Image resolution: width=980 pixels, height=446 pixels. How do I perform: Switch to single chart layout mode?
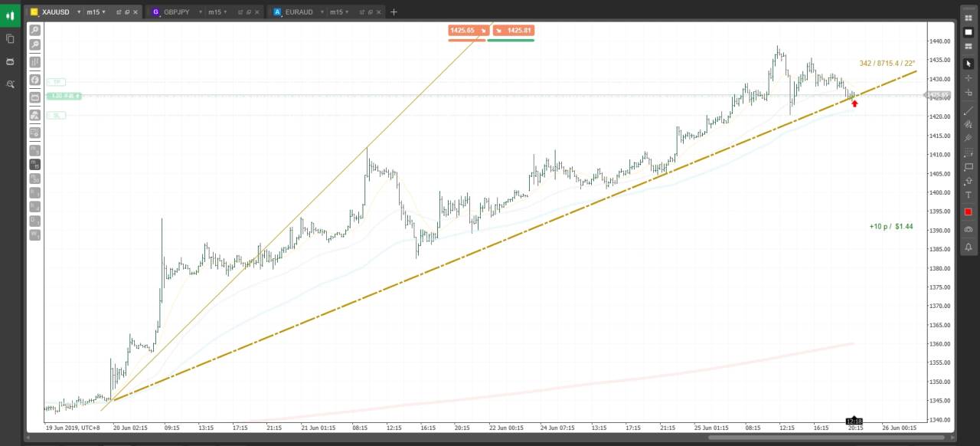[968, 32]
